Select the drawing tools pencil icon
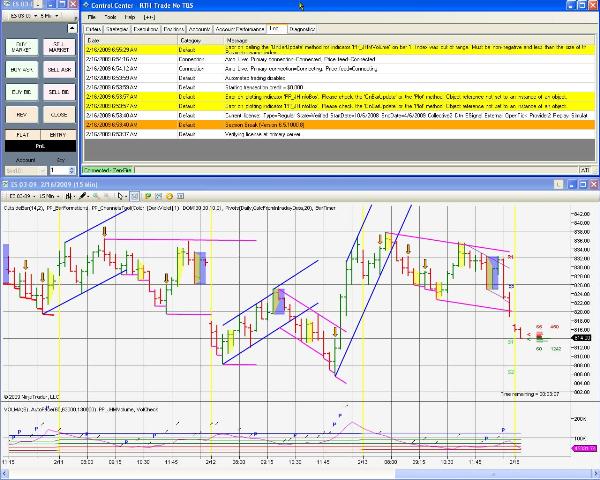This screenshot has height=480, width=600. [x=82, y=196]
